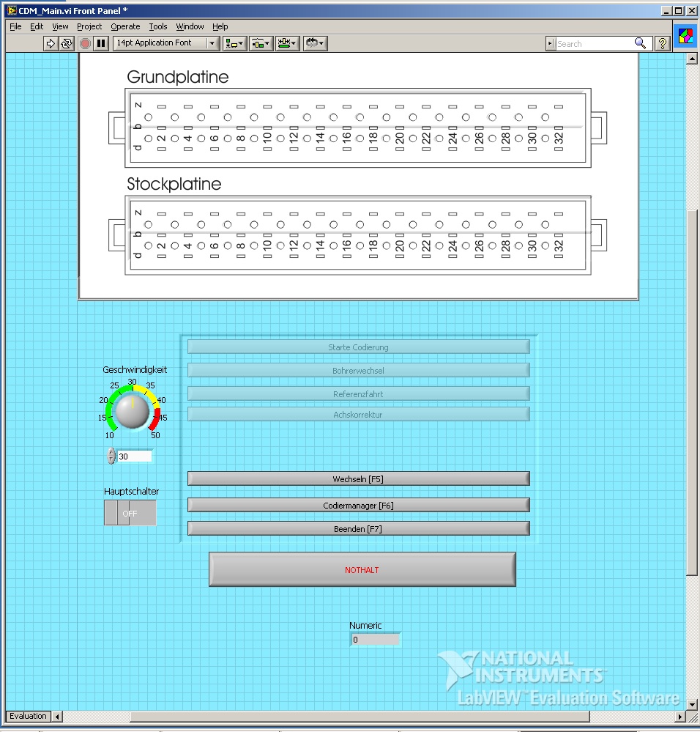Viewport: 700px width, 732px height.
Task: Click the horizontal scrollbar right arrow
Action: pos(680,716)
